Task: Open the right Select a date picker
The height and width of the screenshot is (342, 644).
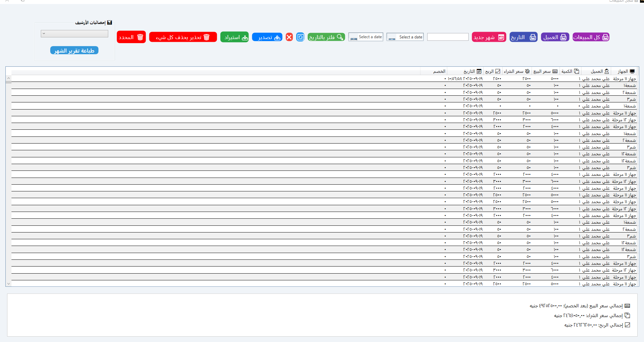Action: pyautogui.click(x=405, y=37)
